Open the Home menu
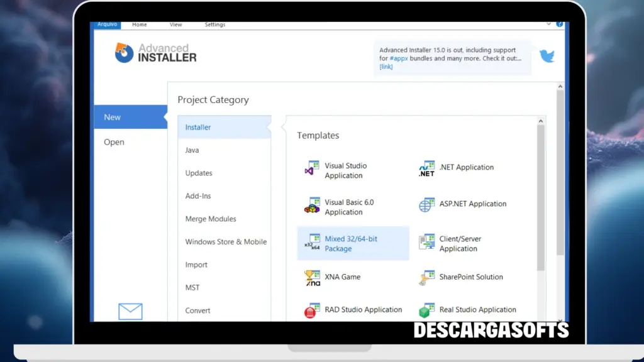The height and width of the screenshot is (362, 644). coord(139,25)
